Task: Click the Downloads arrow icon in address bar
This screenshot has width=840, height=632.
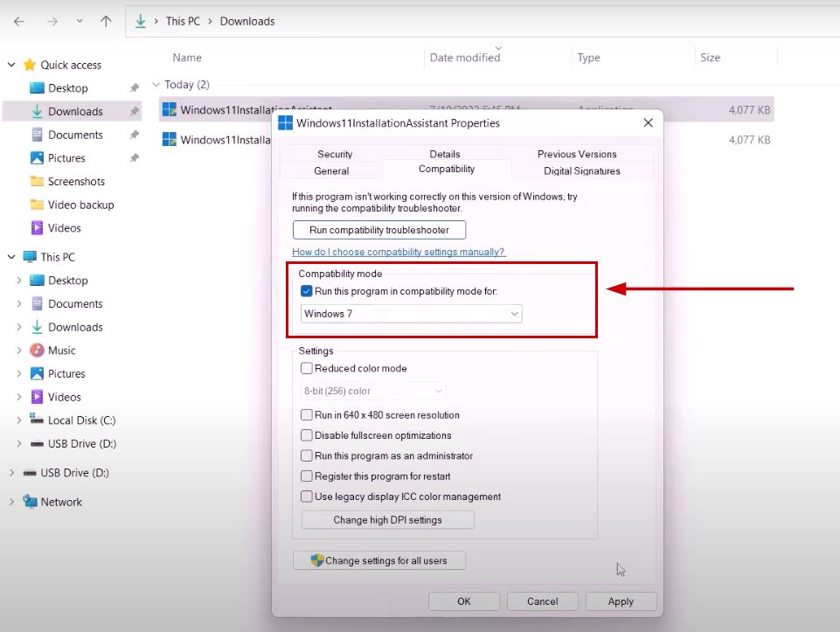Action: click(x=141, y=22)
